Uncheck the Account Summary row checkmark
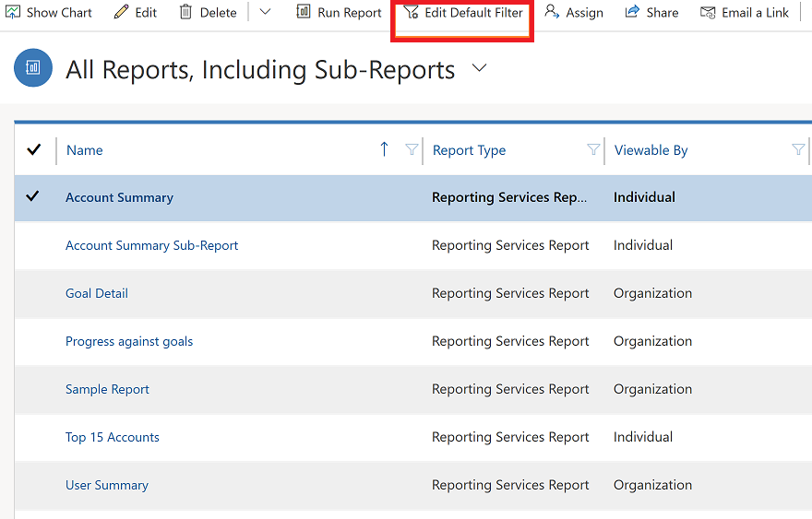 34,197
